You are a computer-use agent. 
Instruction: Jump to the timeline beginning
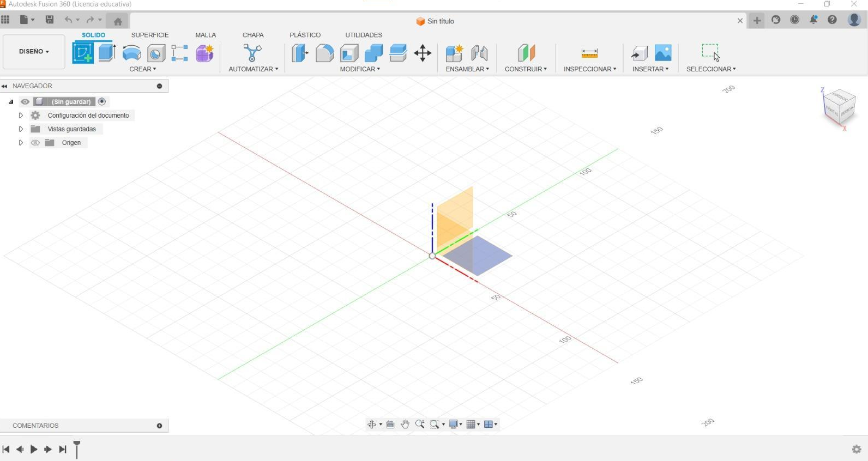pyautogui.click(x=6, y=450)
